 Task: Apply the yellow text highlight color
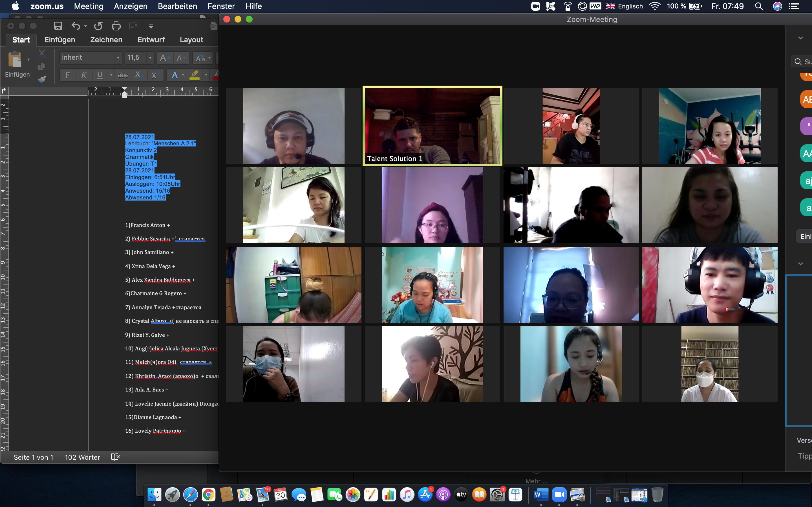[x=194, y=75]
